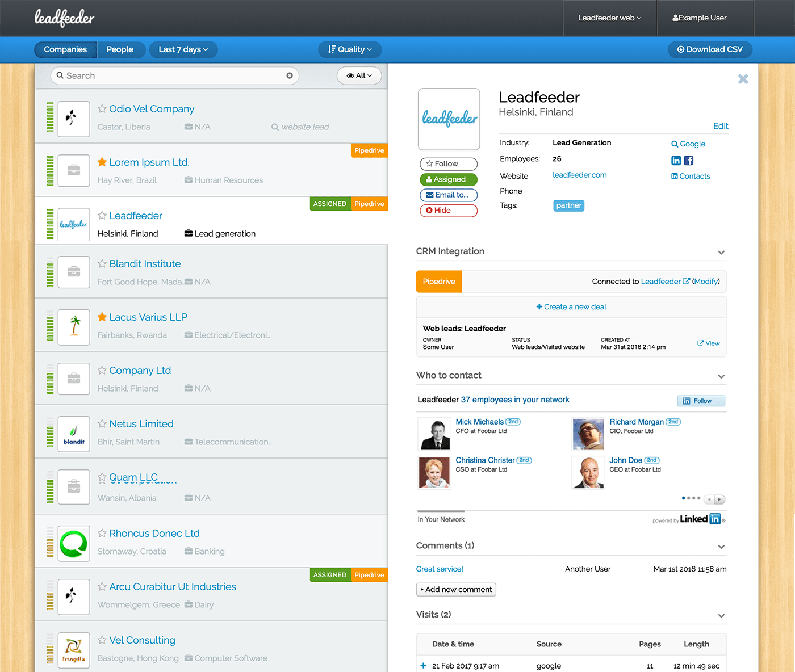Image resolution: width=795 pixels, height=672 pixels.
Task: Click Odio Vel Company logo icon
Action: (74, 119)
